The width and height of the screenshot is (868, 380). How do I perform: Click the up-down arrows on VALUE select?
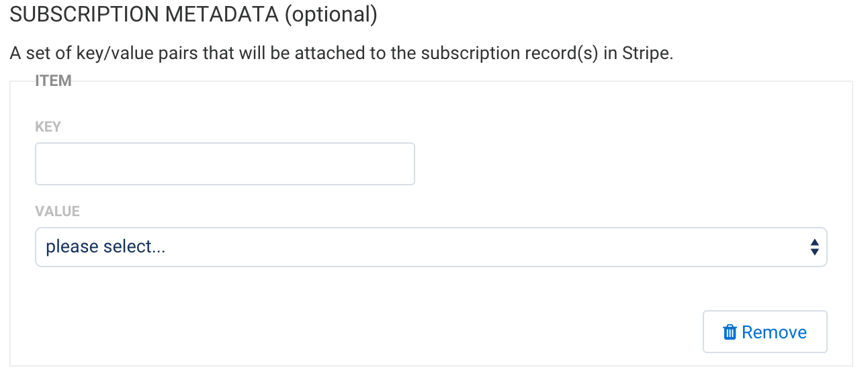(x=814, y=247)
